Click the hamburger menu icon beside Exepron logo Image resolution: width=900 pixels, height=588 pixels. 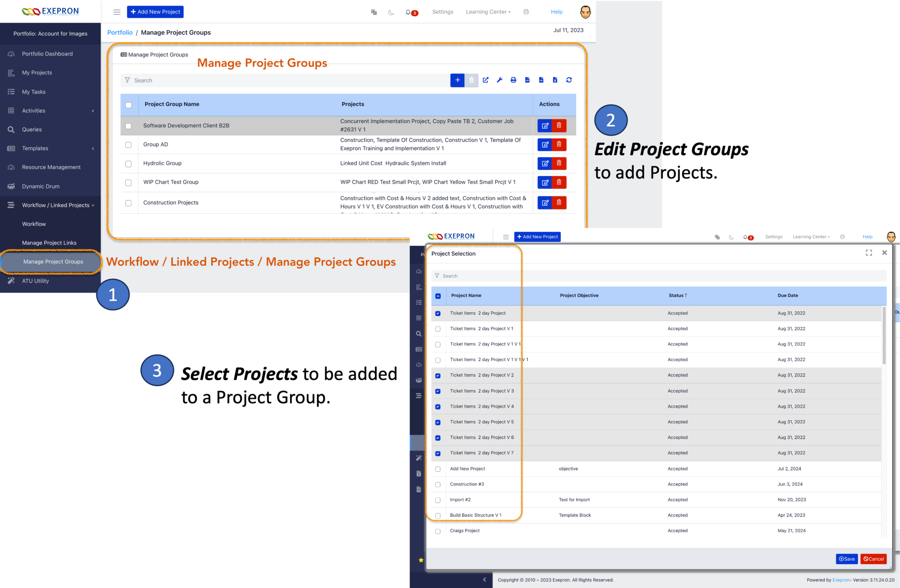pyautogui.click(x=117, y=12)
